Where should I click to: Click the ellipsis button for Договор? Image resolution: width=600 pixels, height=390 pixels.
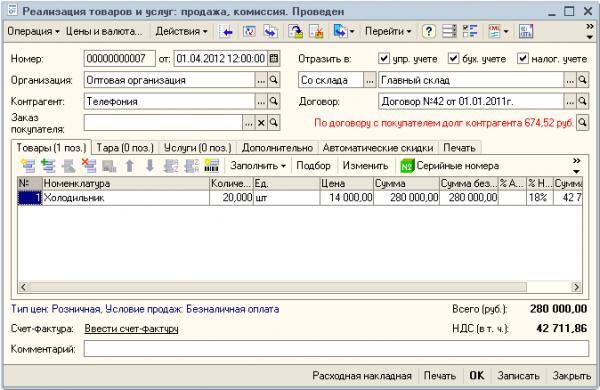(570, 101)
